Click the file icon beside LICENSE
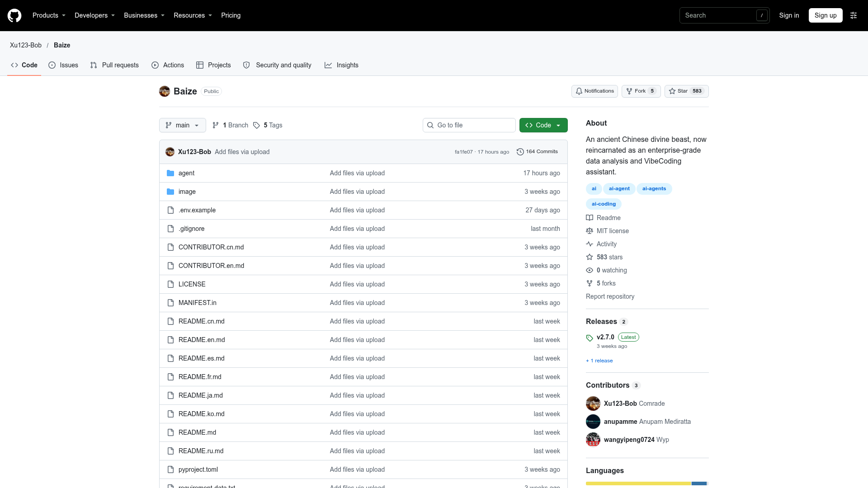868x488 pixels. (170, 284)
